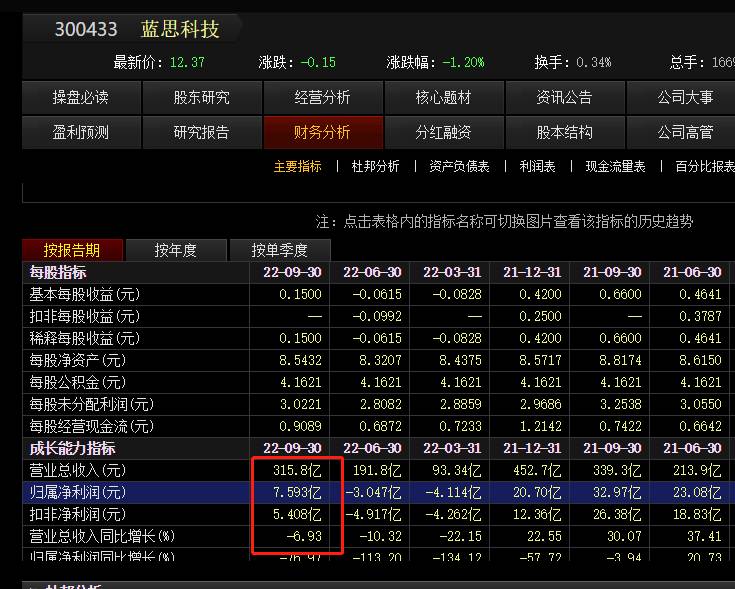The image size is (735, 589).
Task: Open the 公司高管 section
Action: (x=681, y=133)
